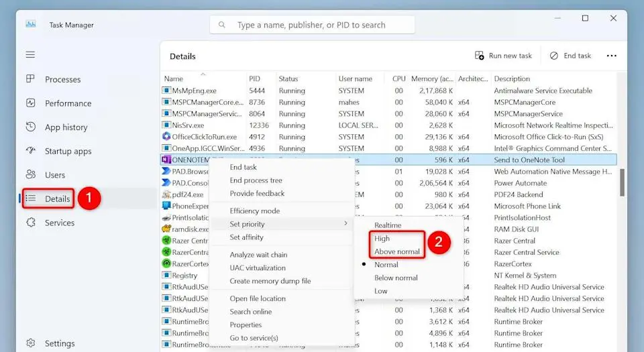Select the Normal priority option

click(x=386, y=265)
